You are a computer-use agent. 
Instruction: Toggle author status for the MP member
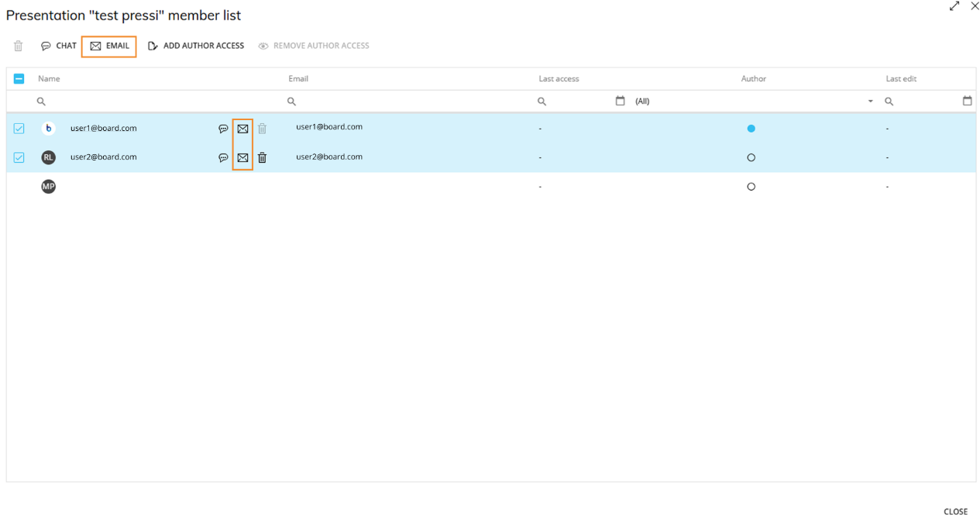[751, 187]
